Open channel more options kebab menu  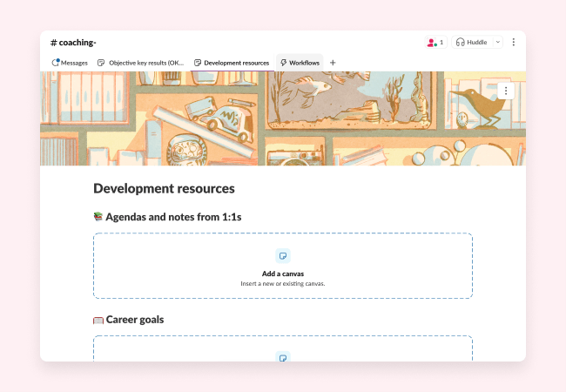coord(513,42)
